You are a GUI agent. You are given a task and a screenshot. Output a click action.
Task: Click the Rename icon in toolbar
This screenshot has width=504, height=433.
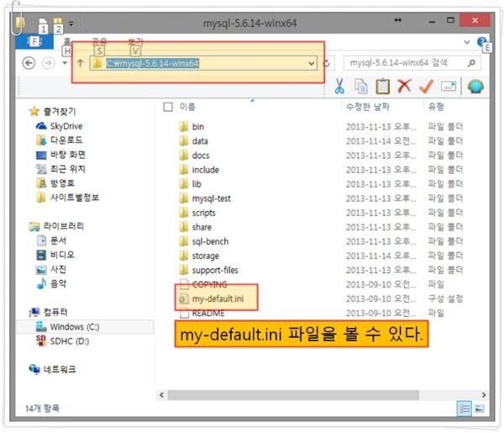point(449,87)
